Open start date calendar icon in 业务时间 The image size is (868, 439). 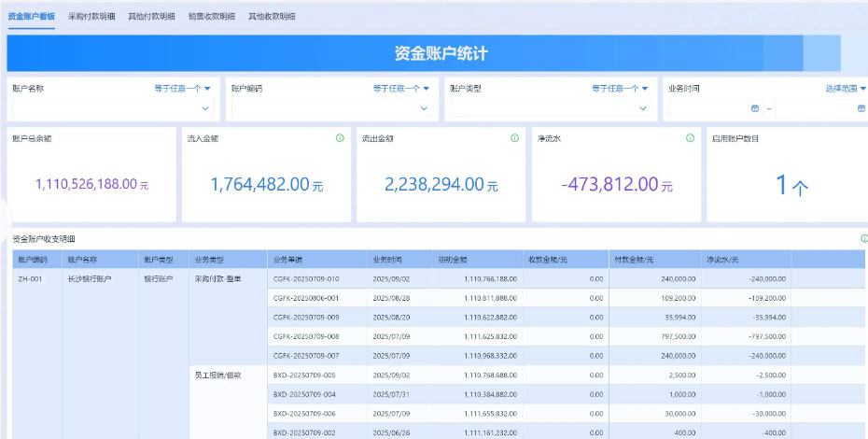(754, 108)
